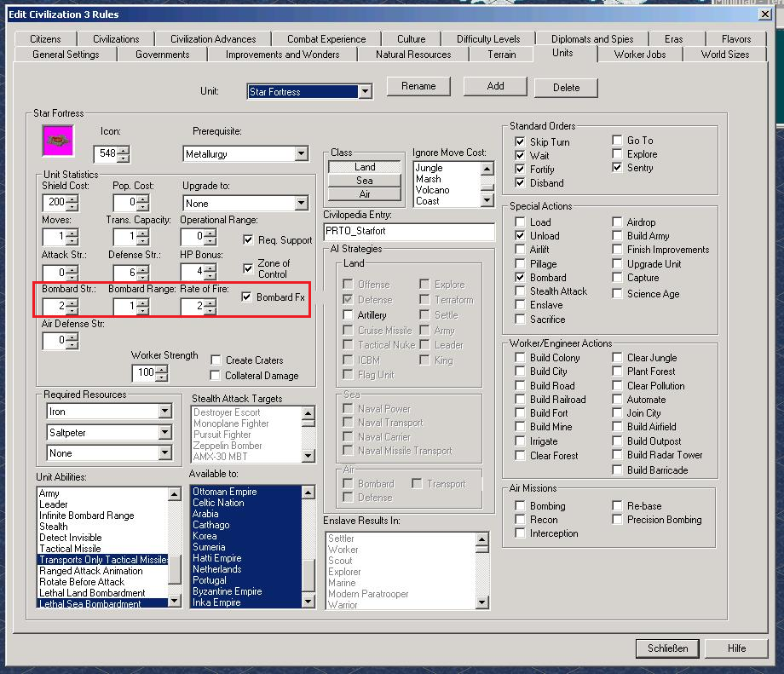Open the Saltpeter required resource dropdown
The height and width of the screenshot is (674, 784).
coord(165,432)
